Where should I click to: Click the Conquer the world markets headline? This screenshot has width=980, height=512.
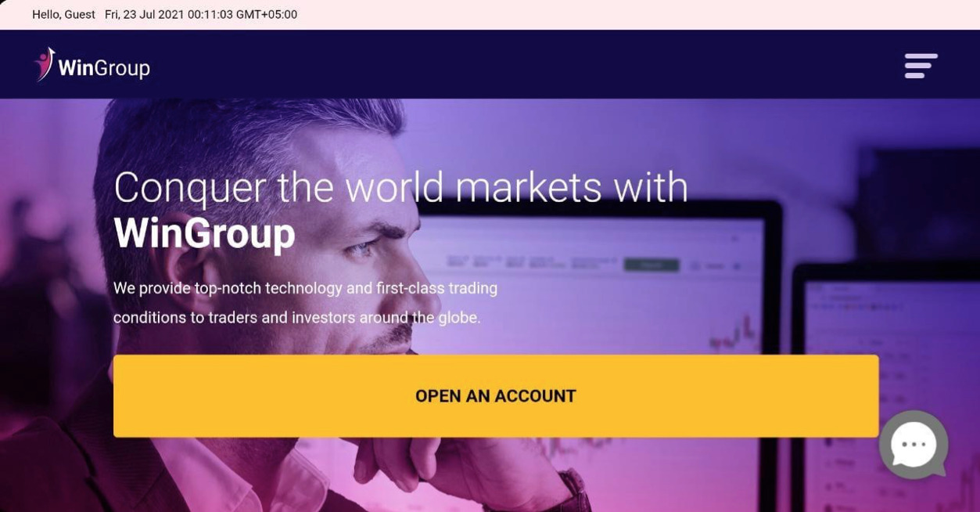click(400, 187)
